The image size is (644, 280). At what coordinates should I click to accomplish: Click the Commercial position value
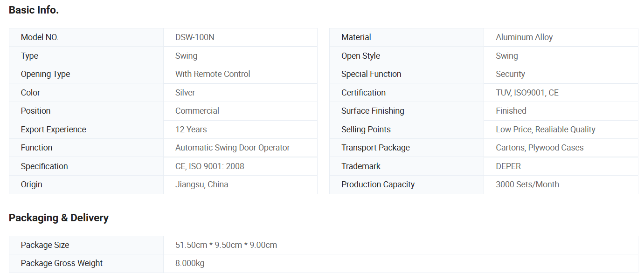(197, 111)
